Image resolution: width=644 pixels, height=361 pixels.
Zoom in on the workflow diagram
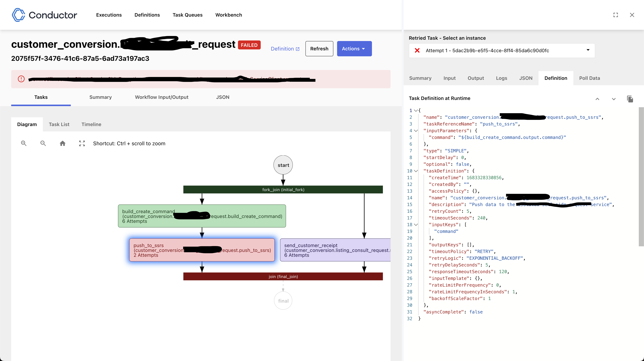pos(24,143)
